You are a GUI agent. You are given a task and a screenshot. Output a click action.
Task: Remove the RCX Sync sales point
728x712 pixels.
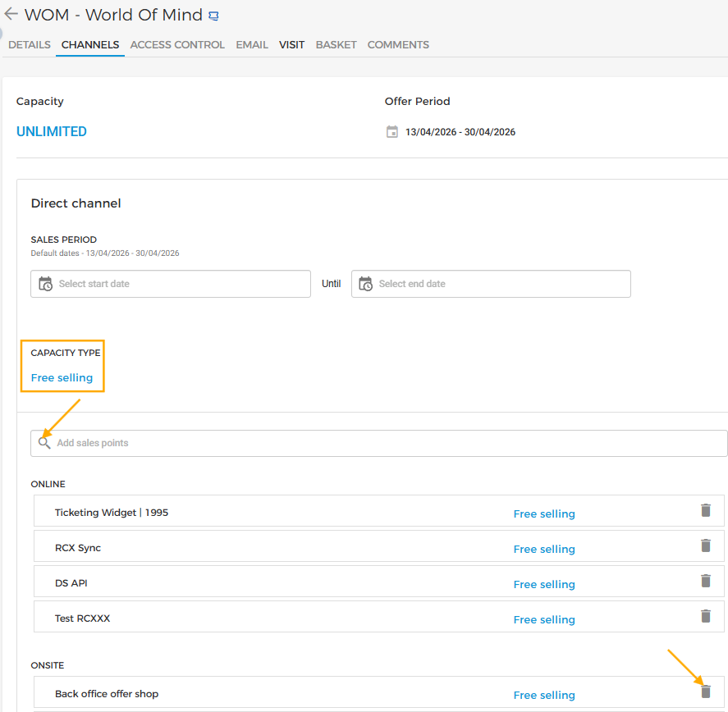[705, 546]
